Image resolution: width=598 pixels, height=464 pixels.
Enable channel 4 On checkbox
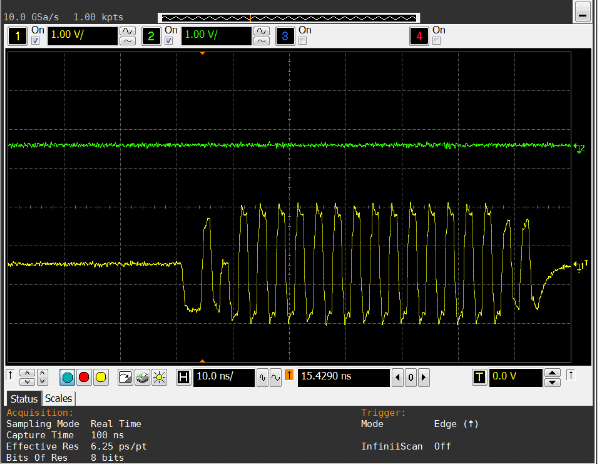437,40
